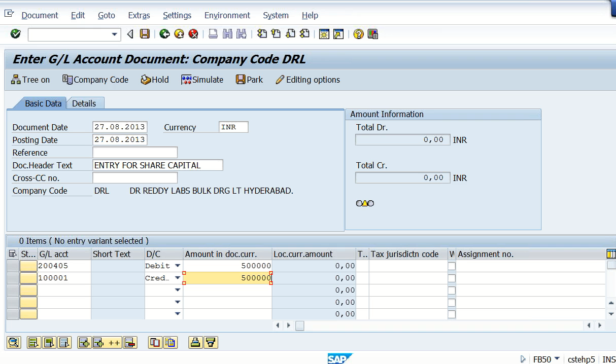Click the table column configuration icon

pos(611,254)
